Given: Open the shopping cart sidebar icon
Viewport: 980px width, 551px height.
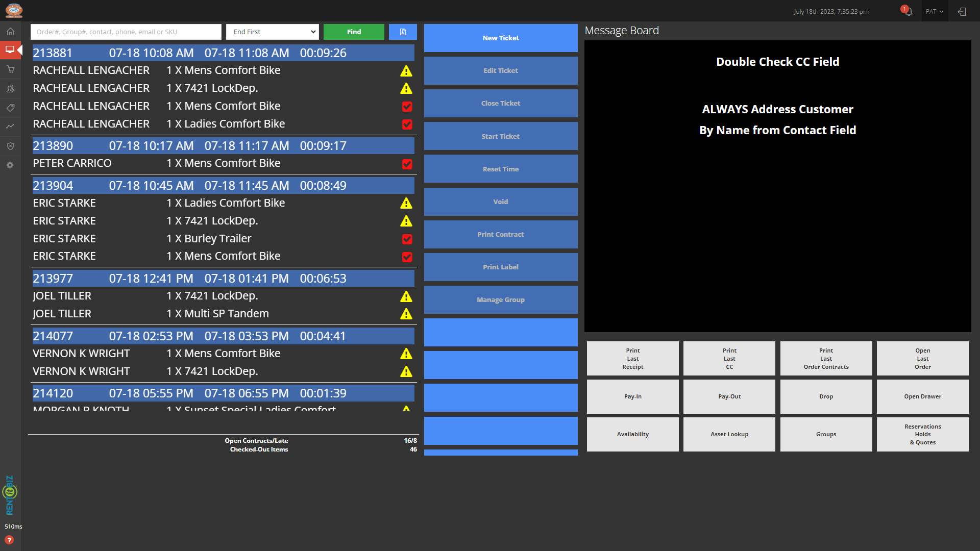Looking at the screenshot, I should pyautogui.click(x=10, y=69).
